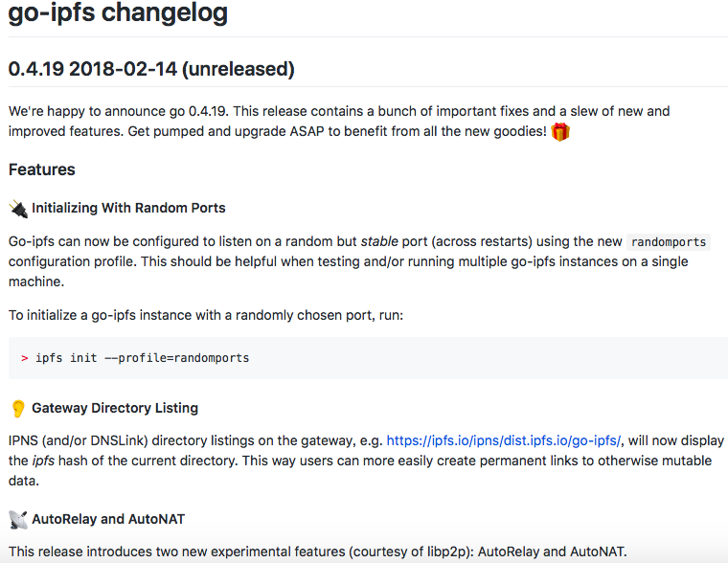Click the 'AutoRelay and AutoNAT' heading
Screen dimensions: 728x563
click(108, 519)
